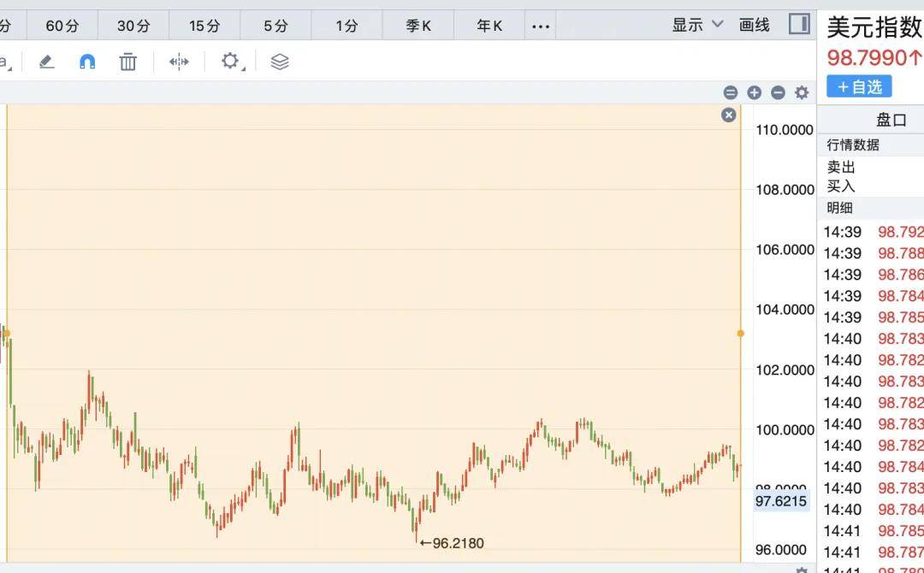This screenshot has height=573, width=924.
Task: Open chart settings gear above price axis
Action: pos(802,92)
